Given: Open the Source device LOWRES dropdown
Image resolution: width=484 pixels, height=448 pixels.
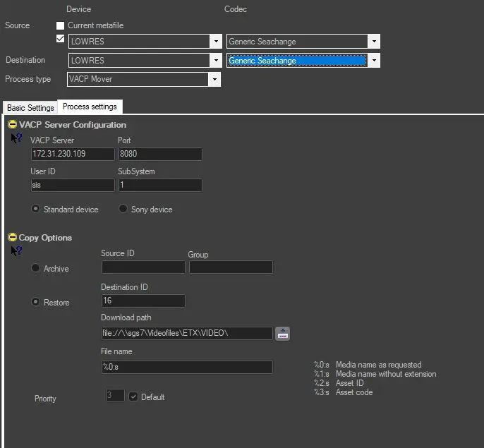Looking at the screenshot, I should (215, 42).
